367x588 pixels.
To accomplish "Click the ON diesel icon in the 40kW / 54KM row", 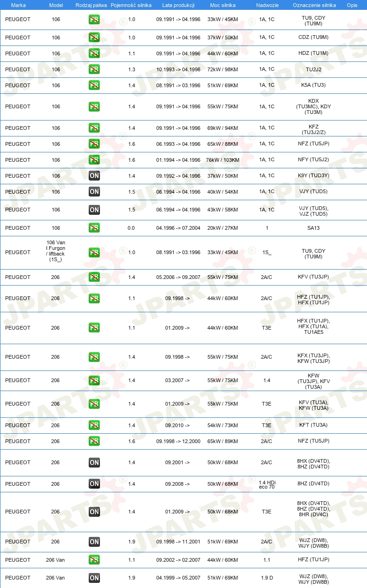I will tap(94, 192).
